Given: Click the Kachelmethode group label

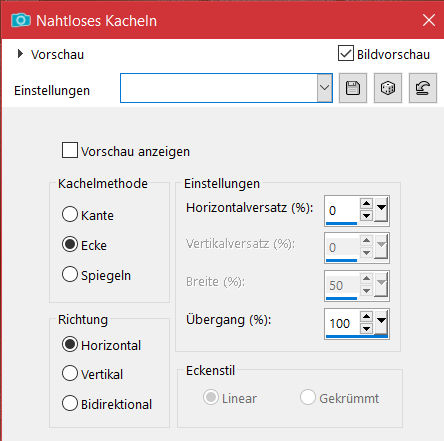Looking at the screenshot, I should 103,183.
